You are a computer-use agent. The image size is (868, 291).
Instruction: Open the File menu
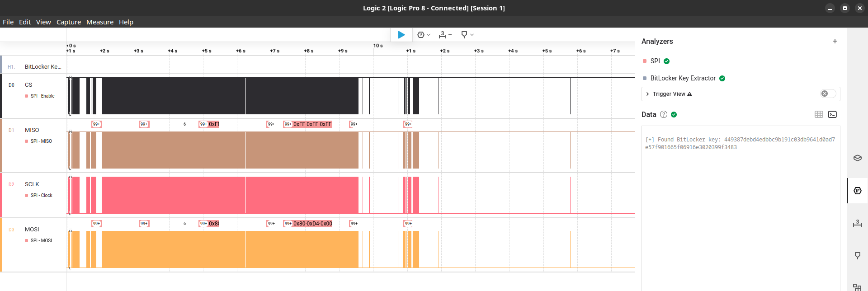pos(8,22)
